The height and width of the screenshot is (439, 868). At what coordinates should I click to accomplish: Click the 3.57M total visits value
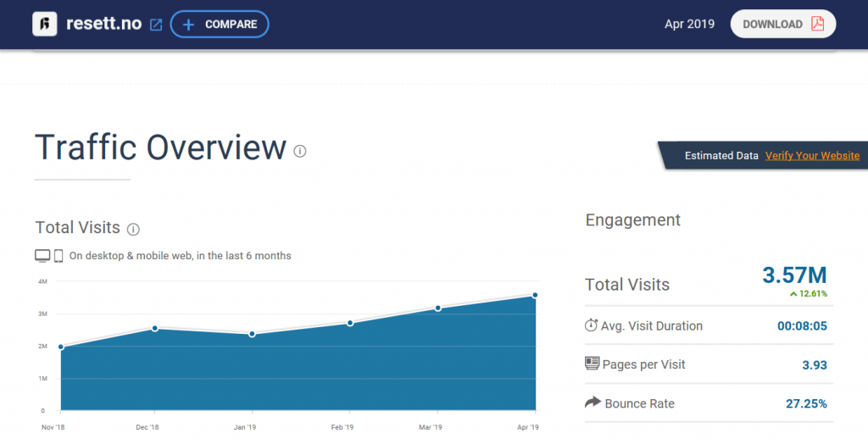click(793, 275)
